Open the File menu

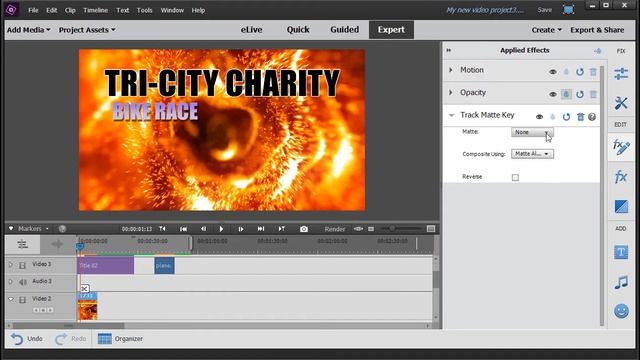(x=33, y=10)
